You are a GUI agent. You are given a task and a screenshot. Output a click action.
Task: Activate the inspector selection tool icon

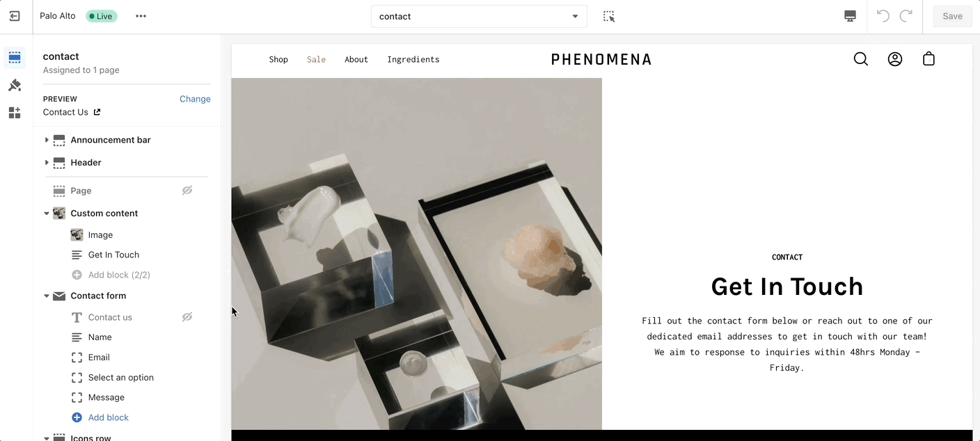[609, 16]
